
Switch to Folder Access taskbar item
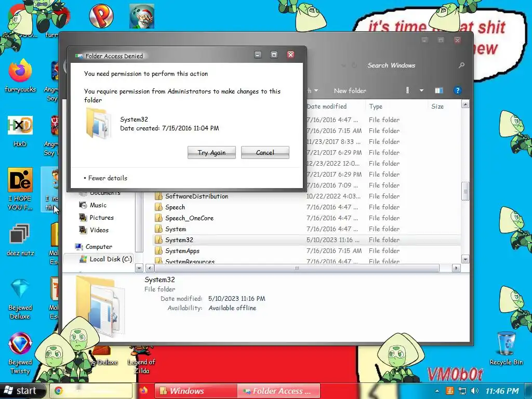pyautogui.click(x=278, y=391)
